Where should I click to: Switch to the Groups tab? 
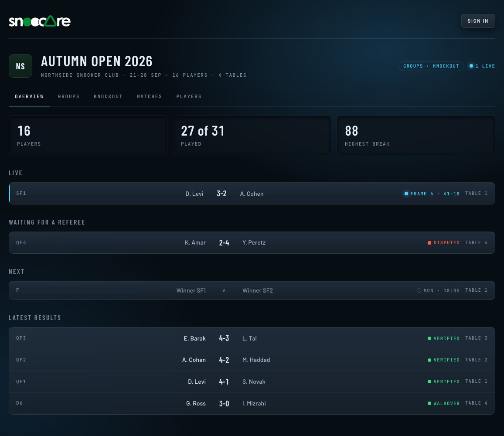[68, 96]
